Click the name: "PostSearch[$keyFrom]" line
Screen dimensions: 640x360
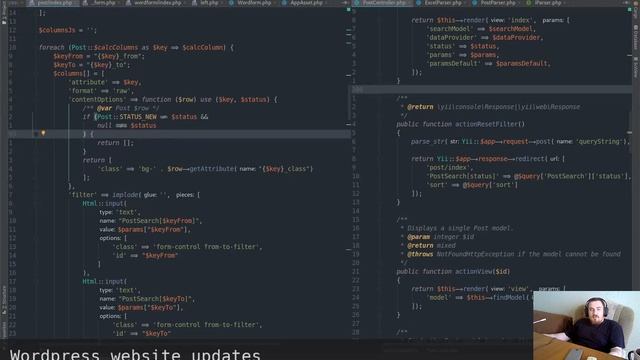[x=151, y=221]
